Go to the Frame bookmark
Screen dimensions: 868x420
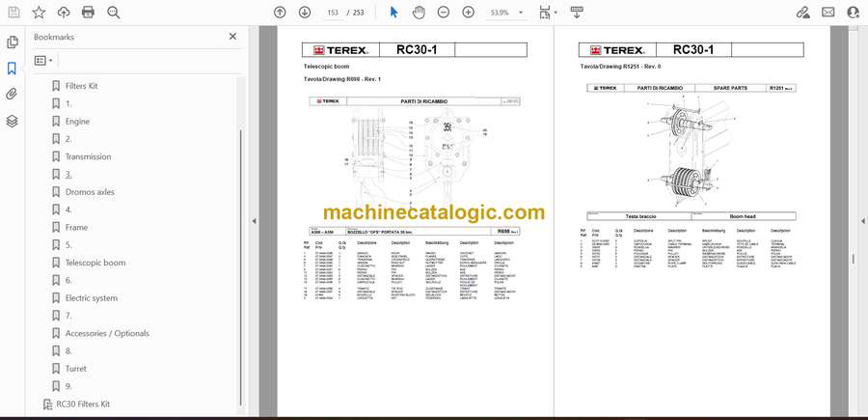coord(76,227)
